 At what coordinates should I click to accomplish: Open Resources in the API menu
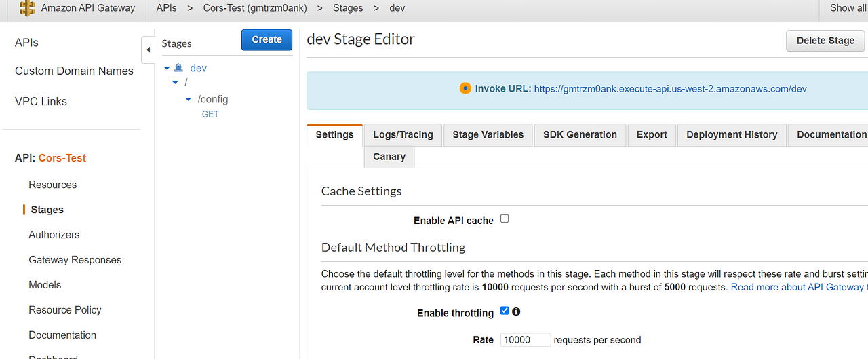pyautogui.click(x=52, y=185)
